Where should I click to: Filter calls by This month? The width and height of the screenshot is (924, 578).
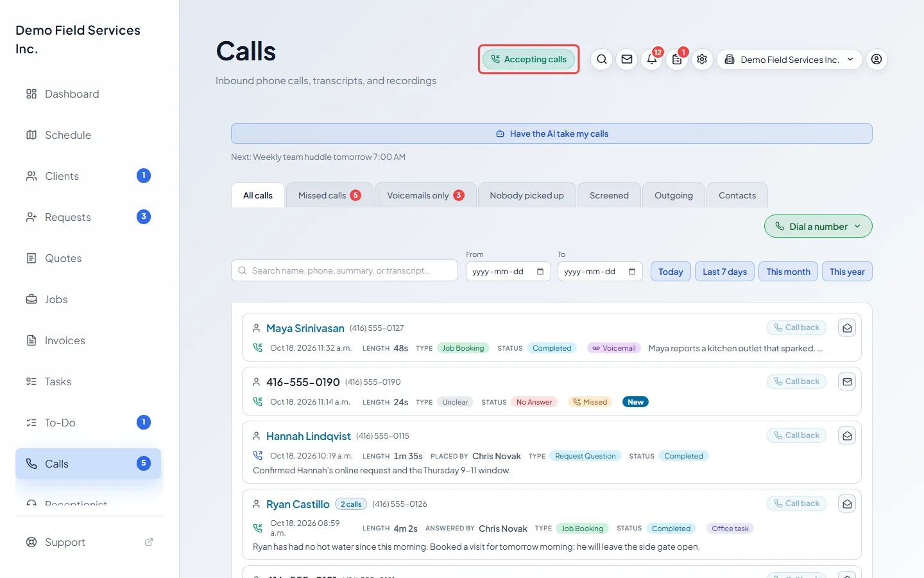tap(788, 272)
